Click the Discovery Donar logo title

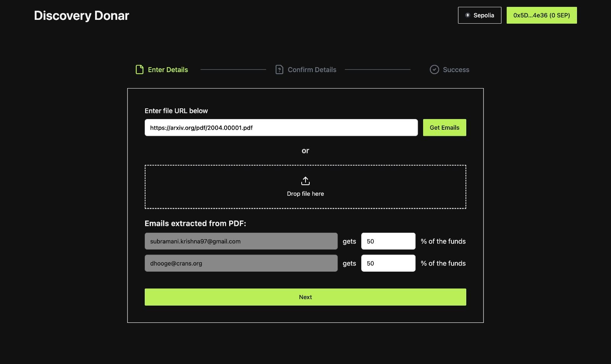(82, 16)
